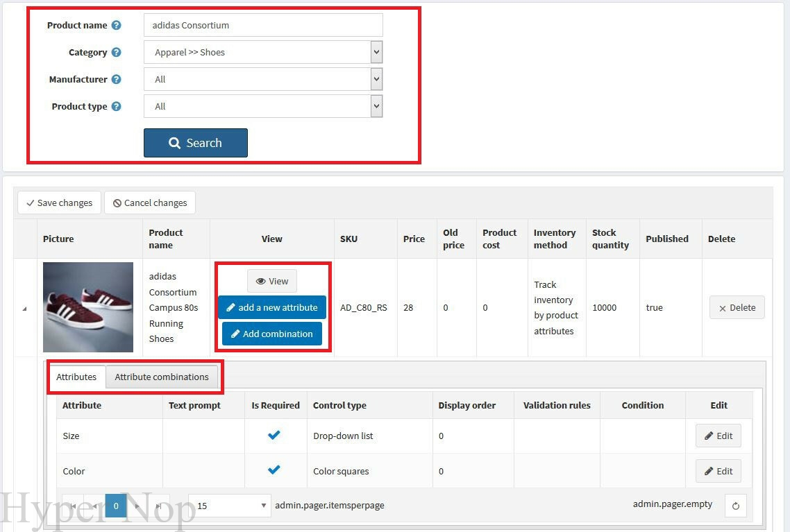This screenshot has width=790, height=532.
Task: Click add a new attribute button
Action: coord(272,307)
